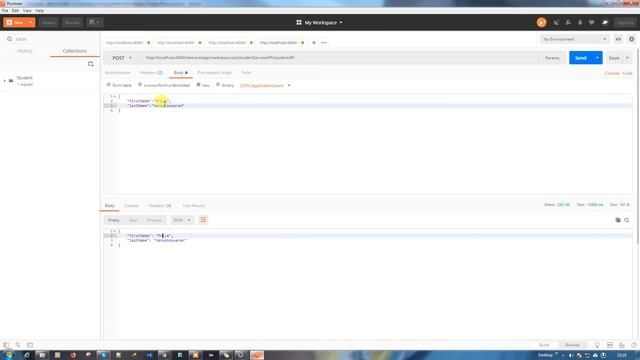The height and width of the screenshot is (360, 640).
Task: Click the request URL input field
Action: point(340,58)
